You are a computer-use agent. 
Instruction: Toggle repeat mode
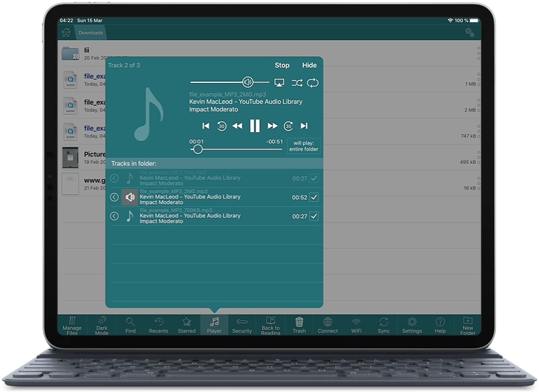click(x=313, y=83)
